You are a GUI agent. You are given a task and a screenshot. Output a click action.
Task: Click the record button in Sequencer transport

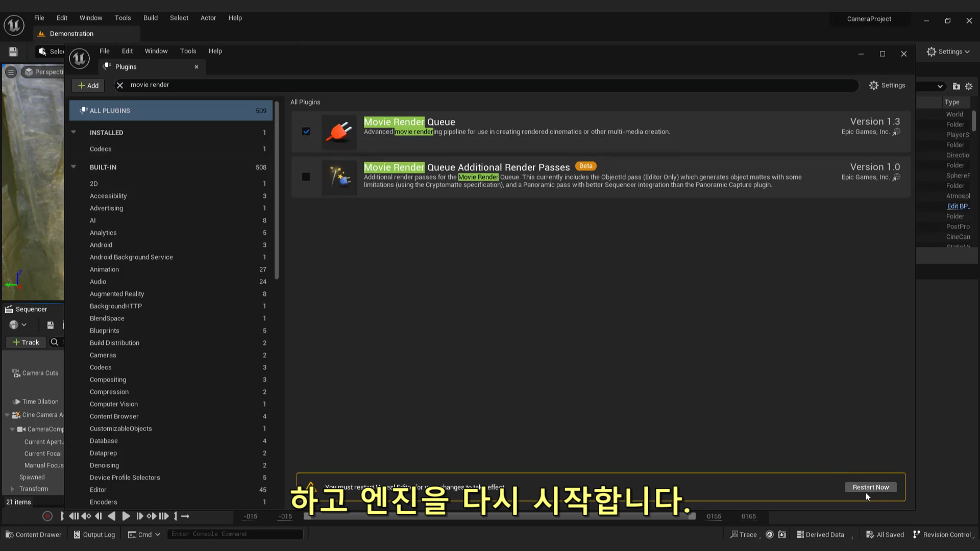click(47, 516)
